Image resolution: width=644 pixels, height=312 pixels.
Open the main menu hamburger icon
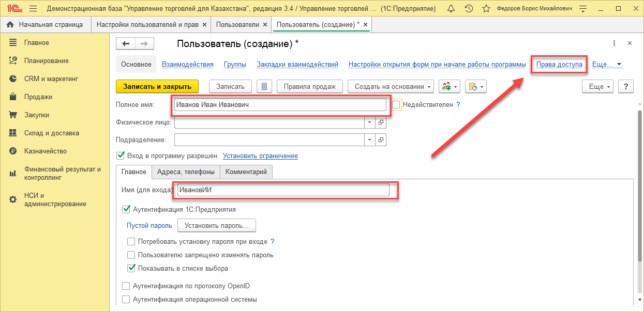[33, 9]
